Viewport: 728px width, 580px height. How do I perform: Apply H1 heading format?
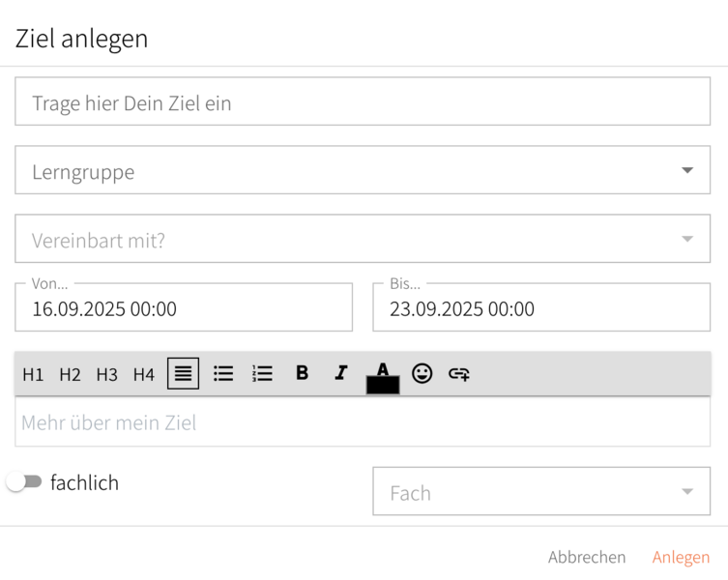(x=33, y=374)
